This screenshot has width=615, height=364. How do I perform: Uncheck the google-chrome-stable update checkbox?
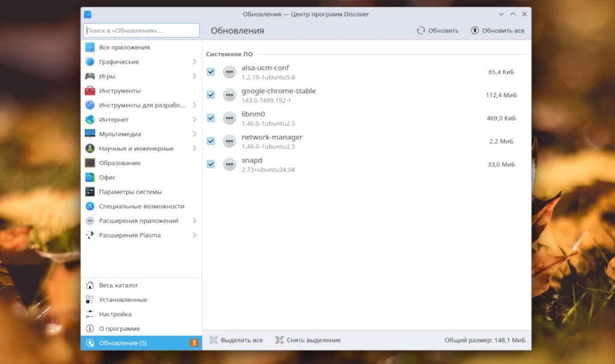[x=211, y=95]
